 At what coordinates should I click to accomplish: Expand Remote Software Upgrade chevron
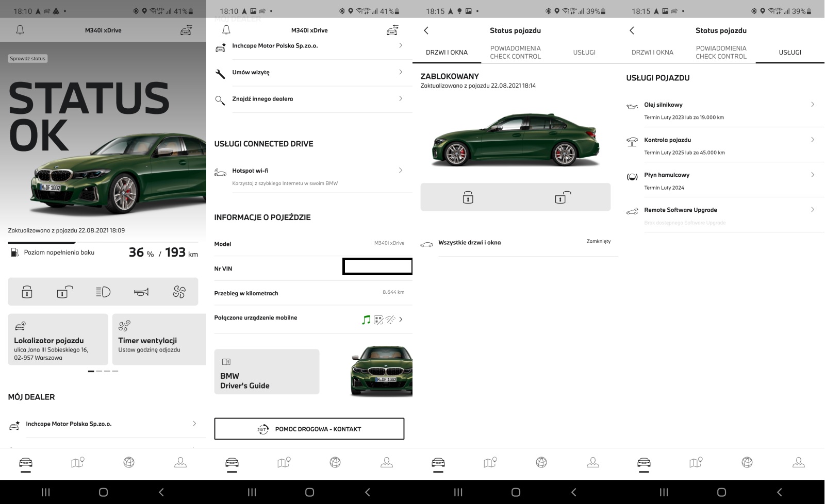pos(813,210)
